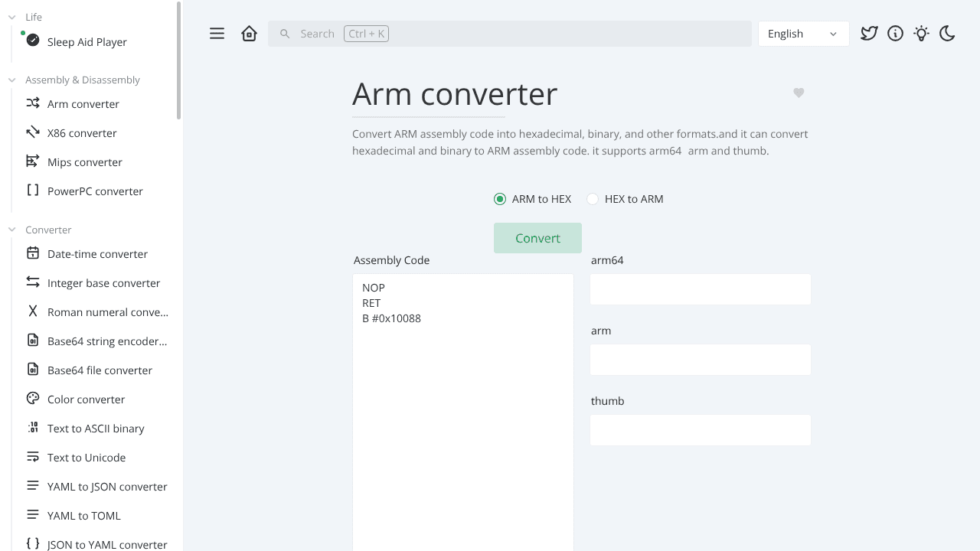Click the Arm converter shuffle icon

[x=33, y=103]
